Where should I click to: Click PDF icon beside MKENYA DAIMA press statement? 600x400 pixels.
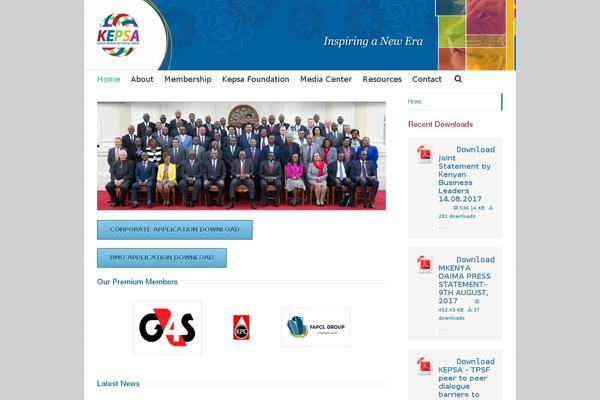(x=424, y=264)
